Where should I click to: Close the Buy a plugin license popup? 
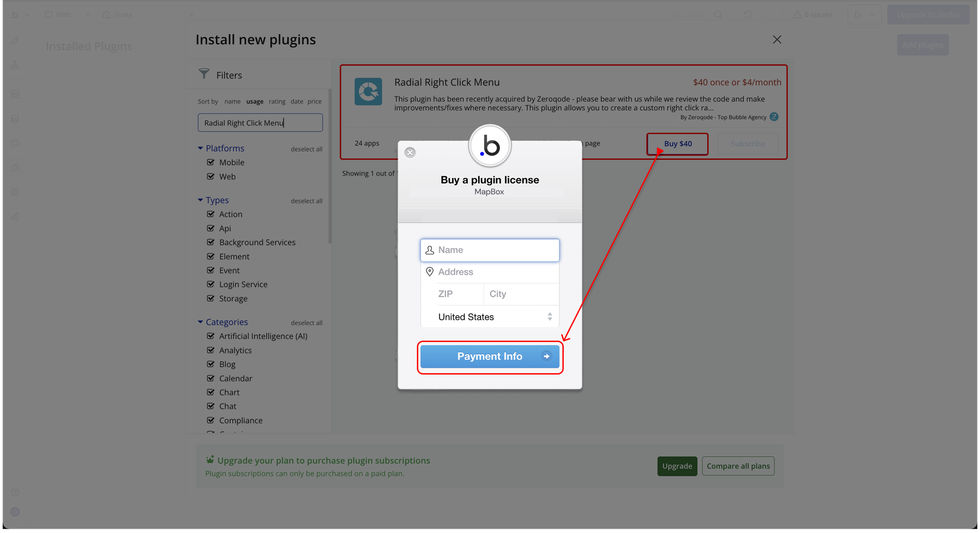(410, 153)
